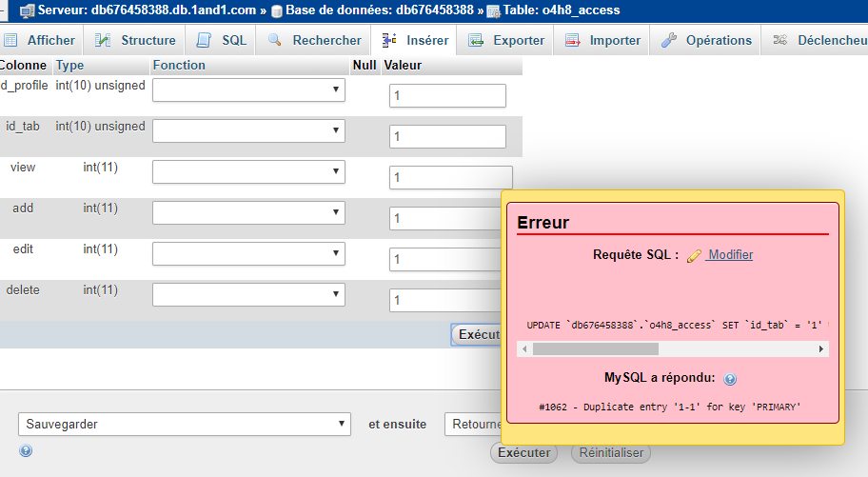The image size is (868, 477).
Task: Open the function dropdown for view
Action: 248,171
